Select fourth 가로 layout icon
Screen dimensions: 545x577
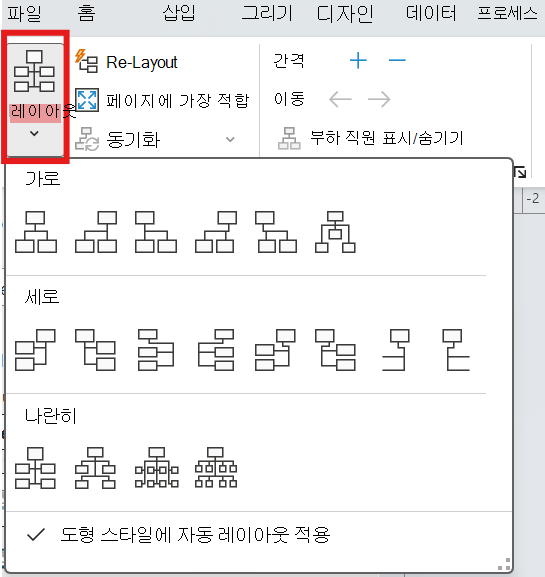tap(216, 232)
